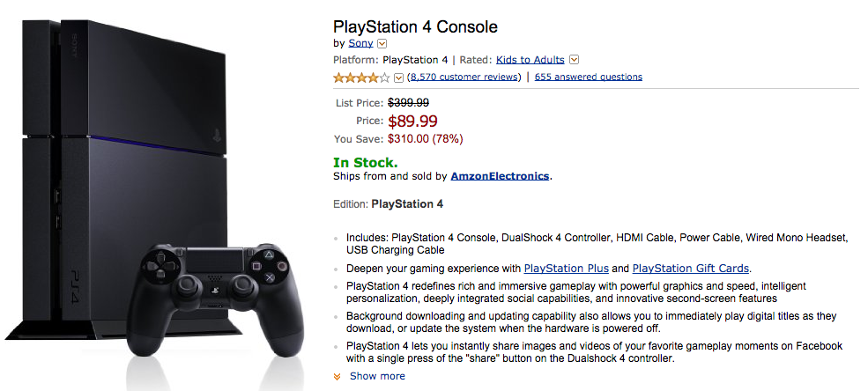
Task: Open the PlayStation Plus link
Action: point(566,269)
